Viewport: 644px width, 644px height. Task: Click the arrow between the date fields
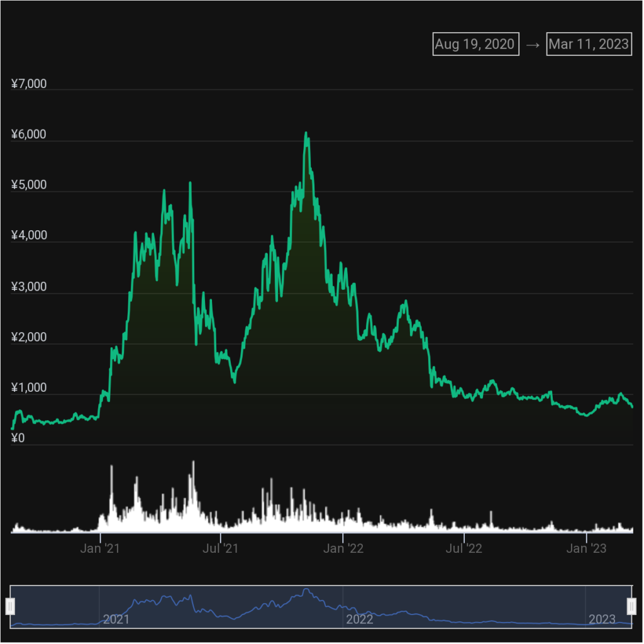533,45
